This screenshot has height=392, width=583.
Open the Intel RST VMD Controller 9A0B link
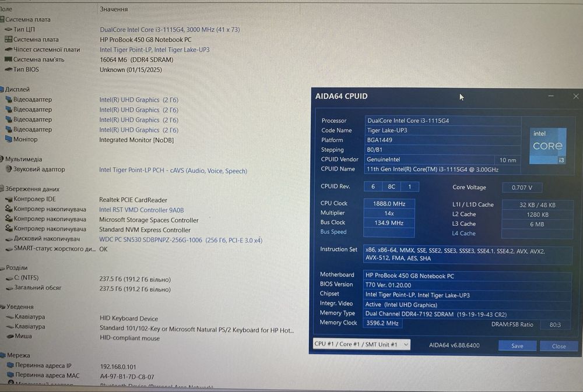pyautogui.click(x=141, y=210)
